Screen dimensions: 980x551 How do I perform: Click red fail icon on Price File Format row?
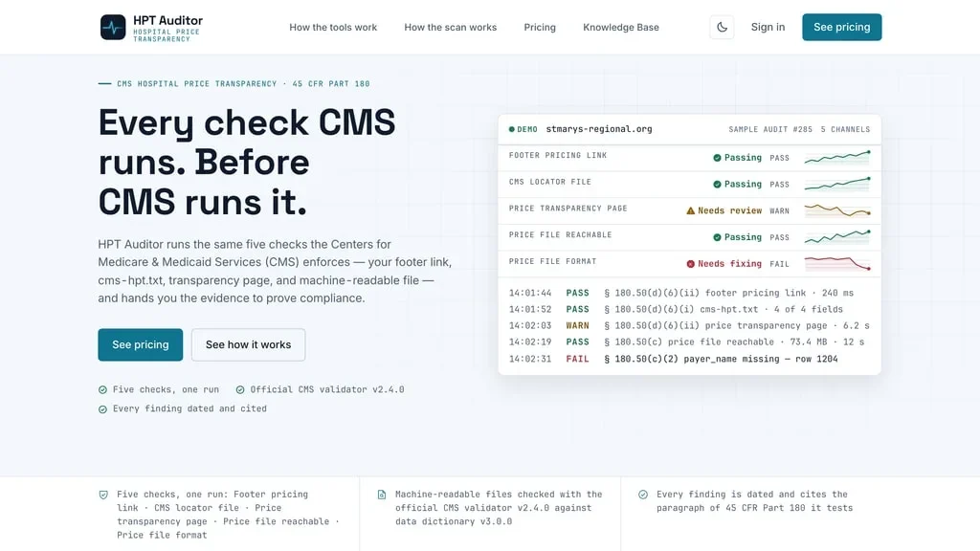coord(691,264)
